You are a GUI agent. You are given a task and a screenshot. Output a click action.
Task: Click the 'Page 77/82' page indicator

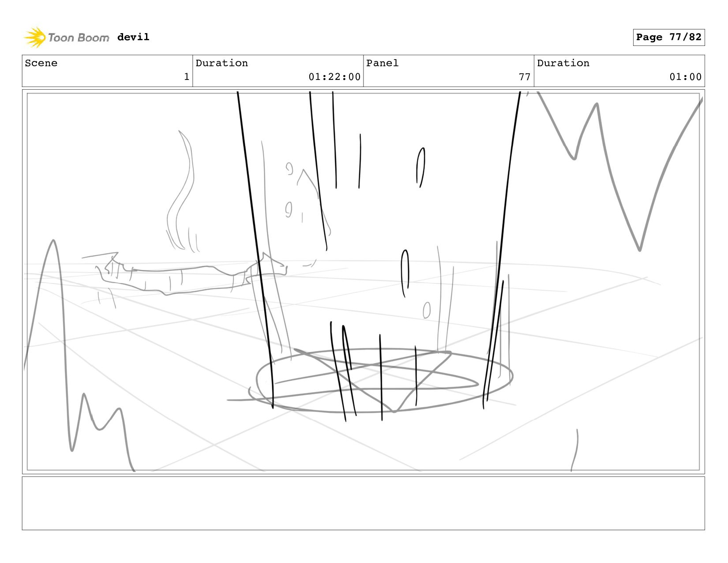(x=669, y=37)
